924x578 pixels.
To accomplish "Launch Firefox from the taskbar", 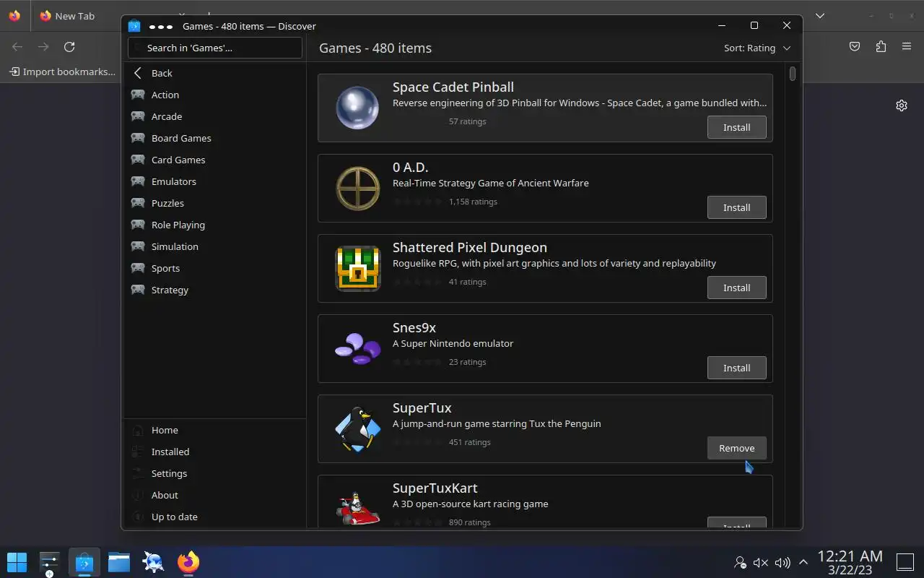I will click(x=188, y=562).
